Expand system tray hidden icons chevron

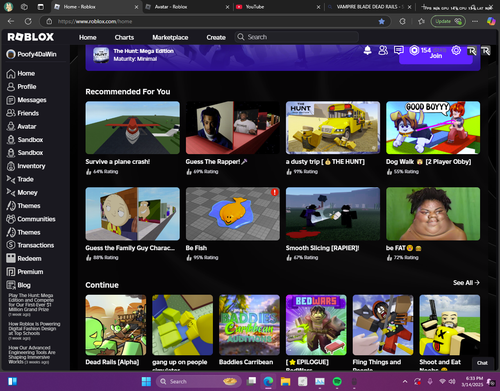tap(405, 381)
